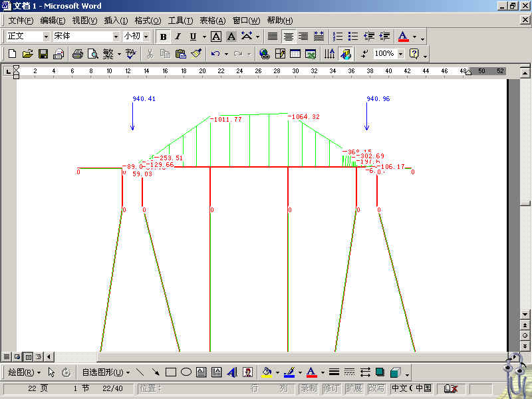Open the 文件 File menu
This screenshot has width=532, height=399.
(x=21, y=21)
